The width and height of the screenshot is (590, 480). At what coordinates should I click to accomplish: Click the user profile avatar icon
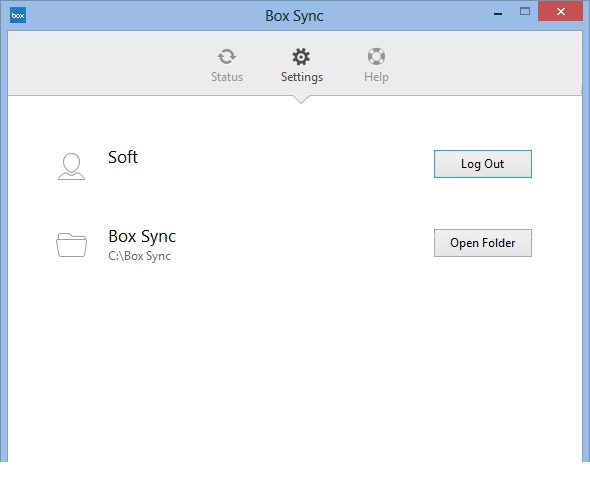coord(71,166)
